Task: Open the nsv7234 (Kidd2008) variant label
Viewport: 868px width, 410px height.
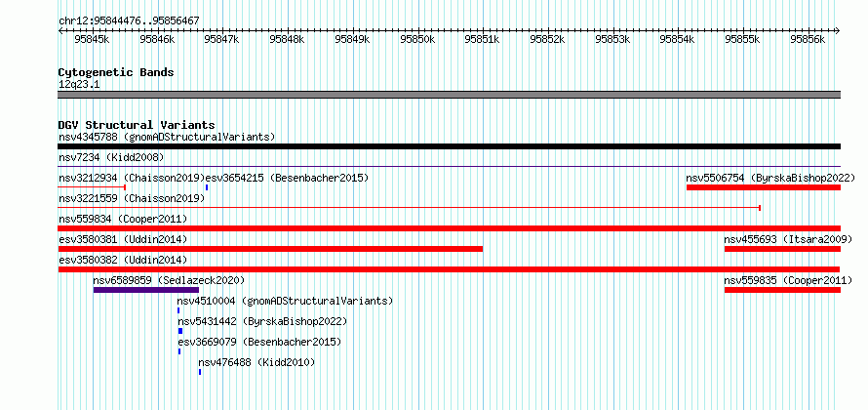Action: 111,157
